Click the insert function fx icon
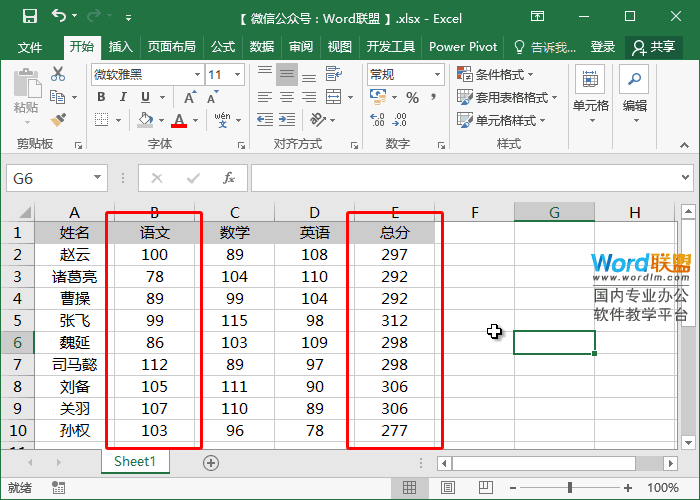This screenshot has height=500, width=700. click(229, 178)
